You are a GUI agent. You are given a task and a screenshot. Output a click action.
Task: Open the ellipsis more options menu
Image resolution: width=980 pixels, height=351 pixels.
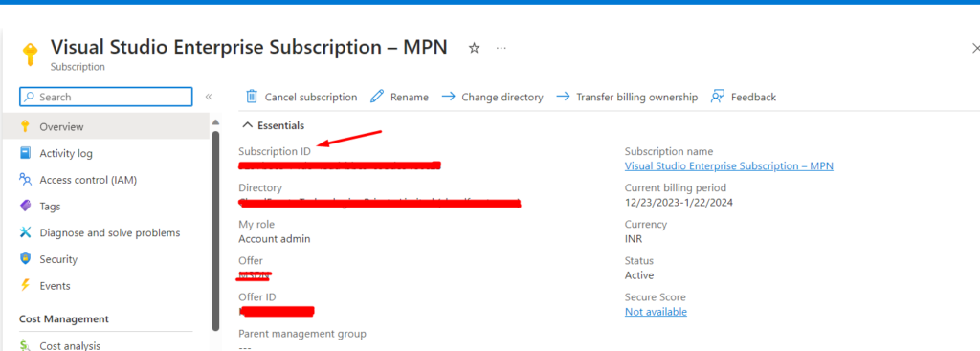point(501,48)
